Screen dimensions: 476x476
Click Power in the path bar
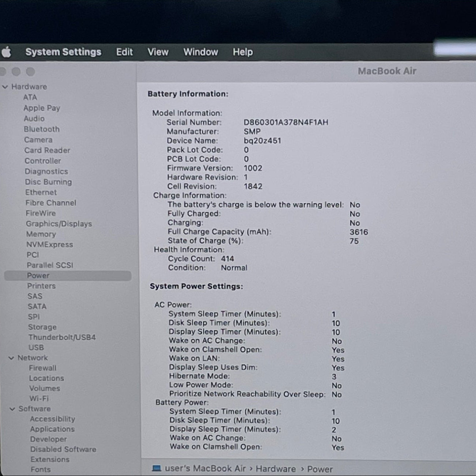point(320,469)
